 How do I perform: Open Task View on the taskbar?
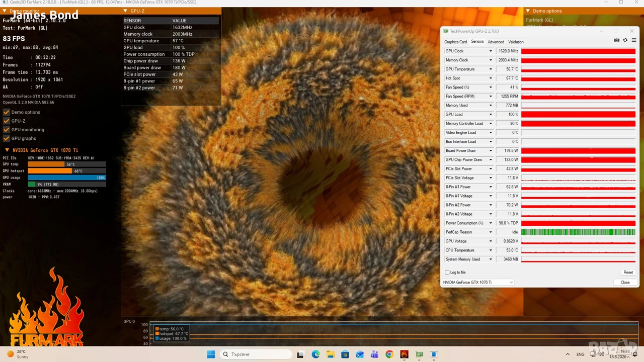[300, 354]
